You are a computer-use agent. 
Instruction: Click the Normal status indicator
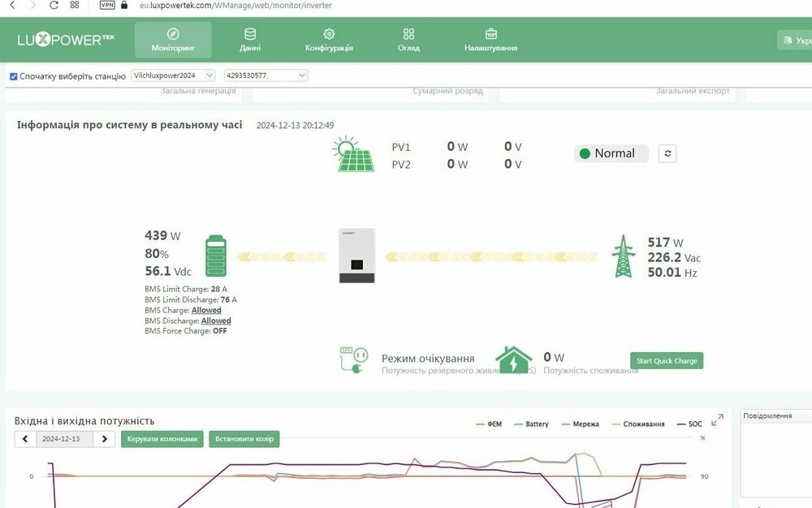click(611, 153)
